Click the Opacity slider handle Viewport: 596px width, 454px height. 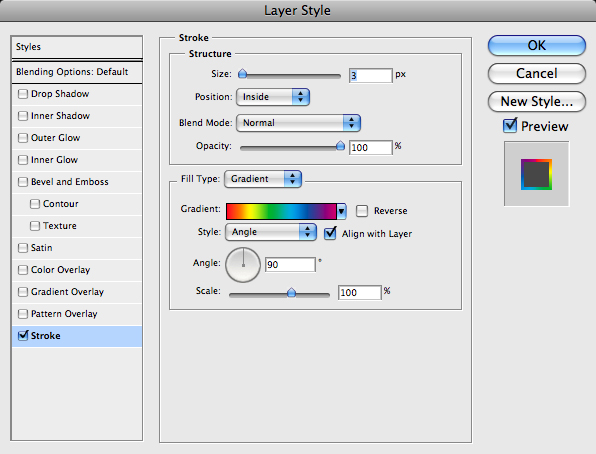(x=340, y=146)
